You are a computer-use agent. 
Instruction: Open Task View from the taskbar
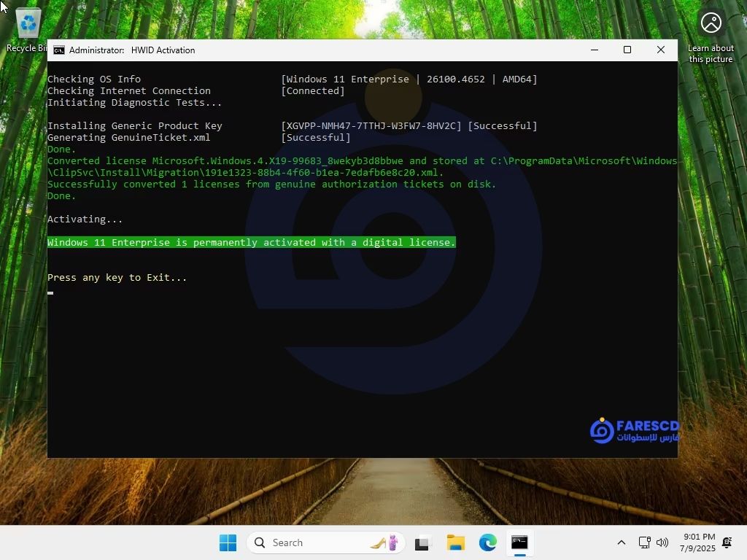(x=422, y=542)
